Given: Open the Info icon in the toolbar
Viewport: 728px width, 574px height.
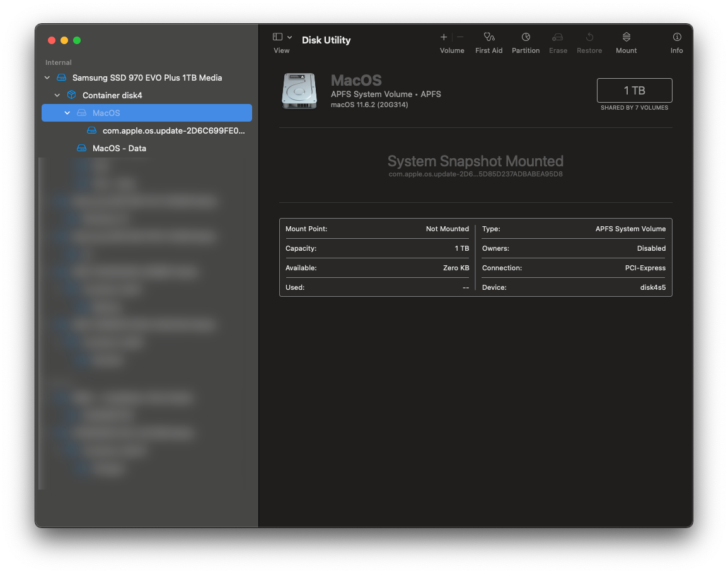Looking at the screenshot, I should pos(677,37).
